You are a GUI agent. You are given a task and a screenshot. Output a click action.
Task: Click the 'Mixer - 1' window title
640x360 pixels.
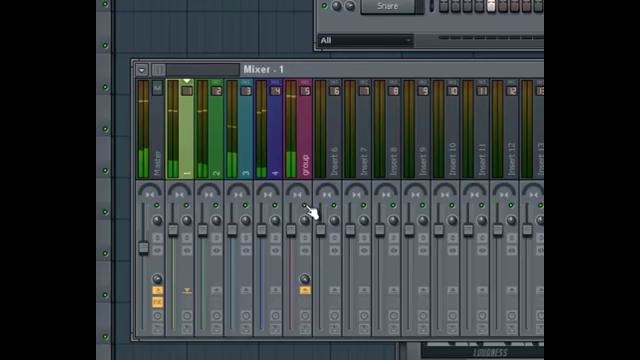pyautogui.click(x=263, y=69)
